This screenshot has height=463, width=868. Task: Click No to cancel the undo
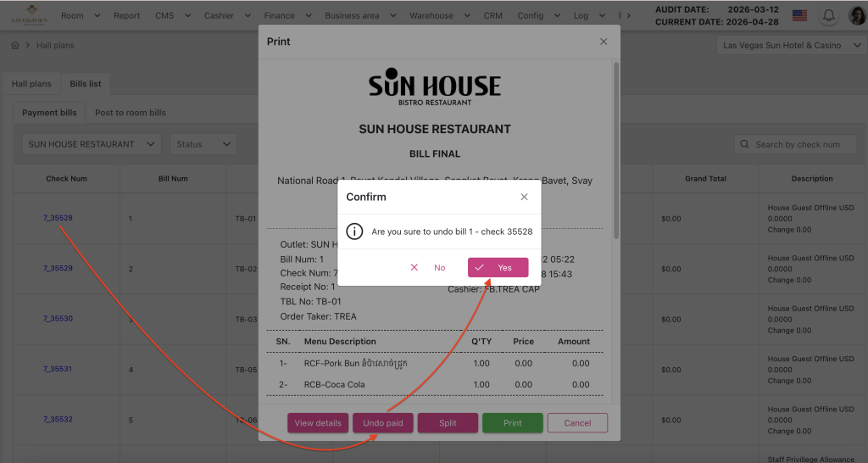429,267
